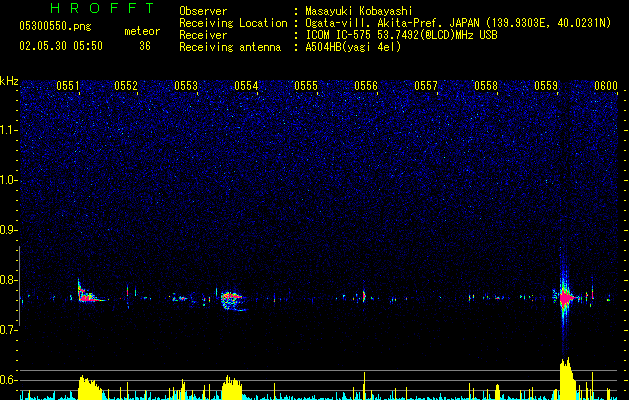Click the tallest yellow amplitude peak near 0559
Screen dimensions: 629x400
(567, 378)
